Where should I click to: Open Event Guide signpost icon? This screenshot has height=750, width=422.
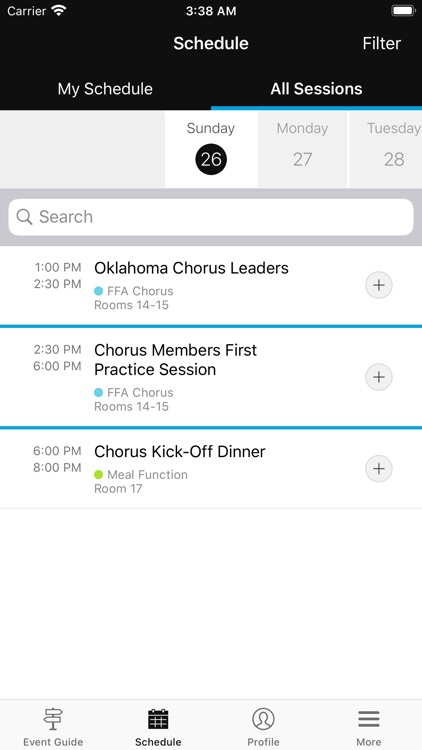coord(53,719)
